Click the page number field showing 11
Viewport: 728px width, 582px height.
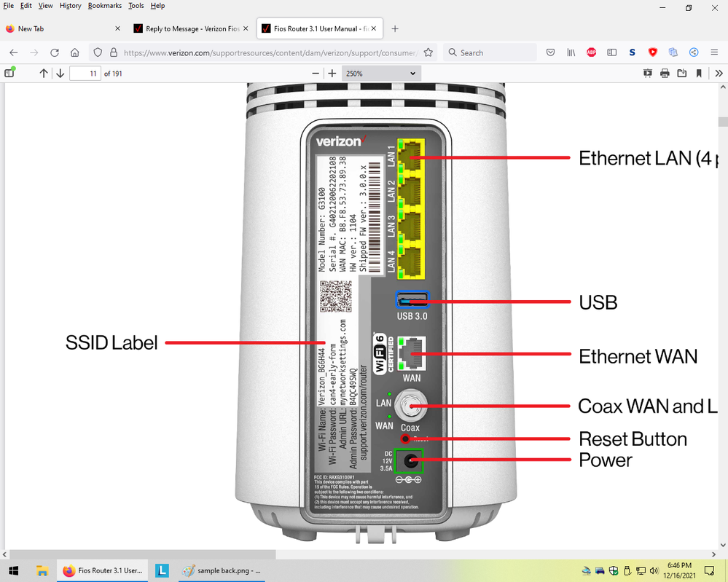pyautogui.click(x=85, y=74)
